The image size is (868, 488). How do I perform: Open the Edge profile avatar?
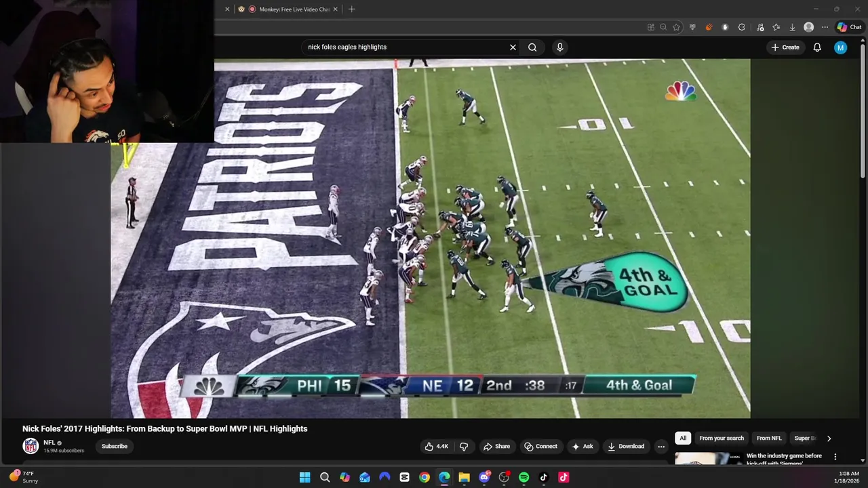point(808,27)
